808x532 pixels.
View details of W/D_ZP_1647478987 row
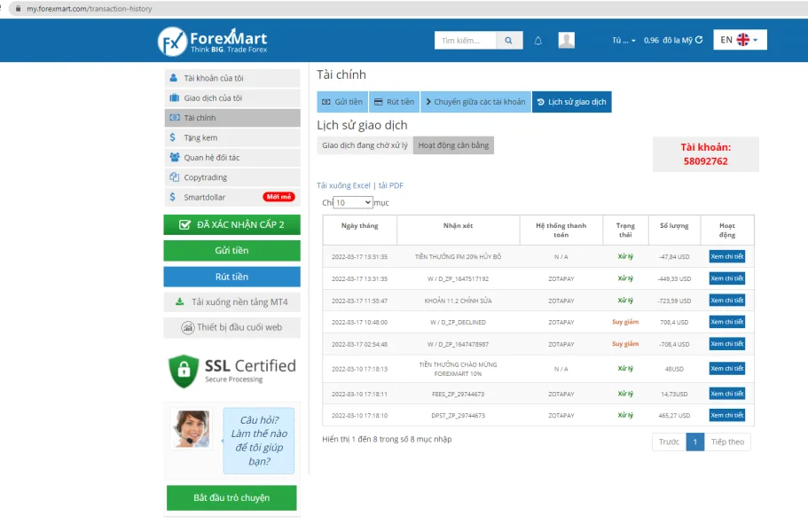pyautogui.click(x=727, y=343)
